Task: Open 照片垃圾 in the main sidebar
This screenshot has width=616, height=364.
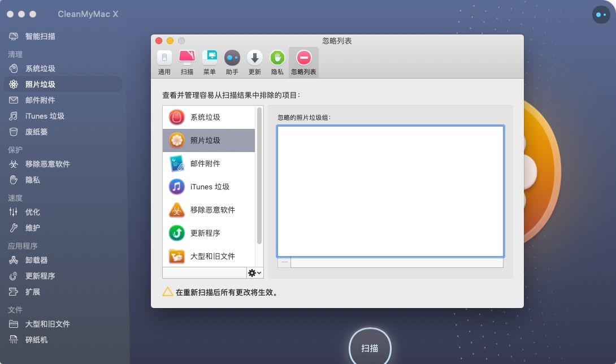Action: tap(63, 84)
